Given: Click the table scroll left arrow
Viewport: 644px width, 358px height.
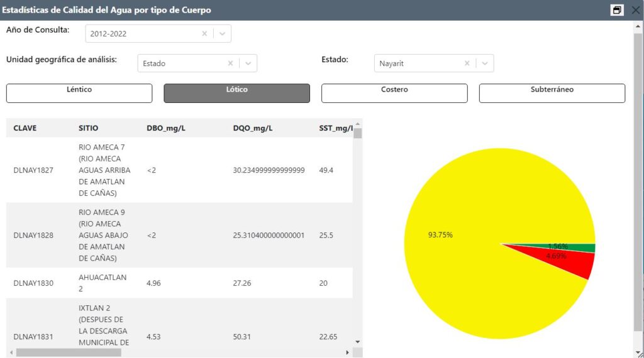Looking at the screenshot, I should click(x=11, y=352).
